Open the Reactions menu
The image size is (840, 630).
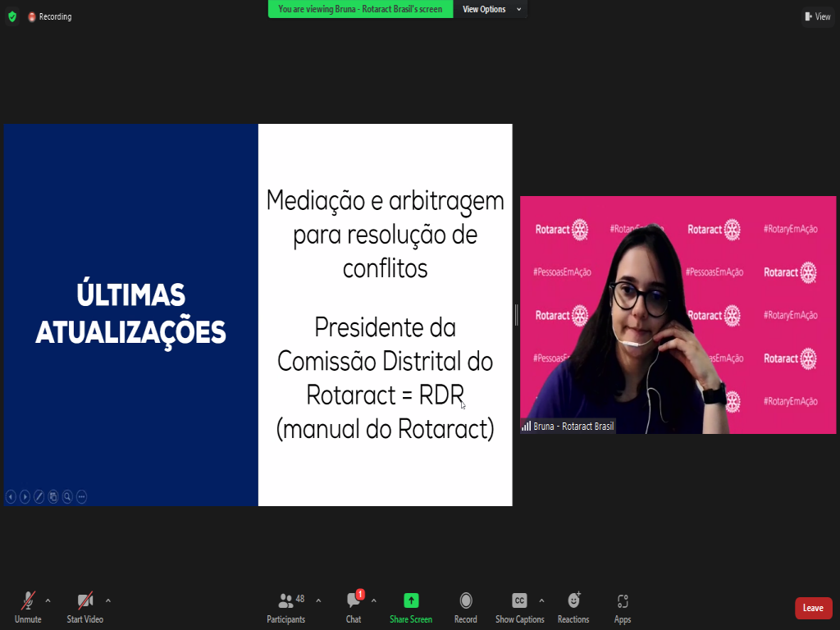[573, 607]
